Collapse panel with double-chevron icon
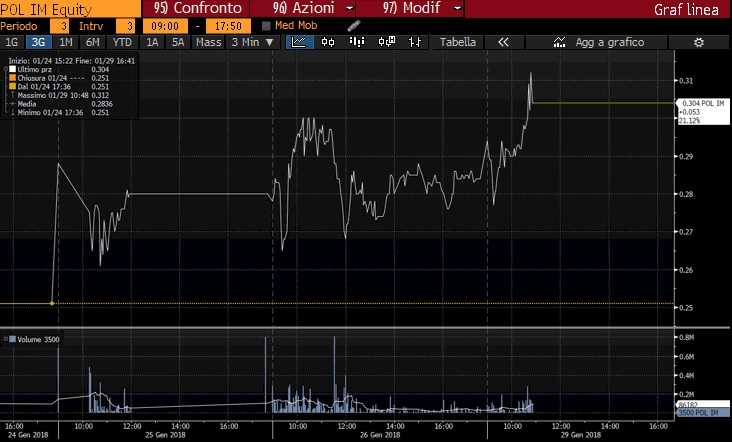The width and height of the screenshot is (732, 442). 503,42
